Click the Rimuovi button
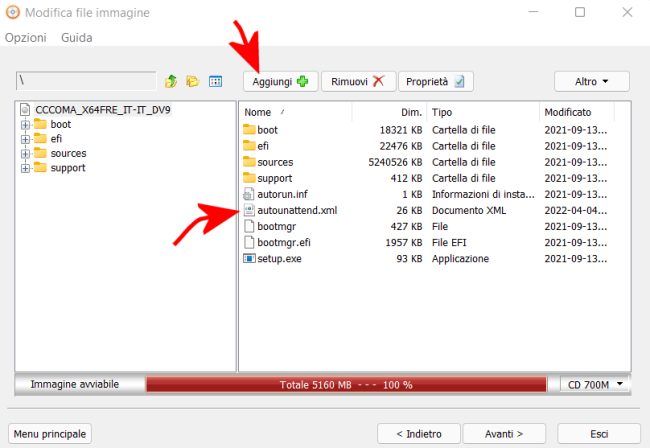Image resolution: width=650 pixels, height=448 pixels. point(359,82)
